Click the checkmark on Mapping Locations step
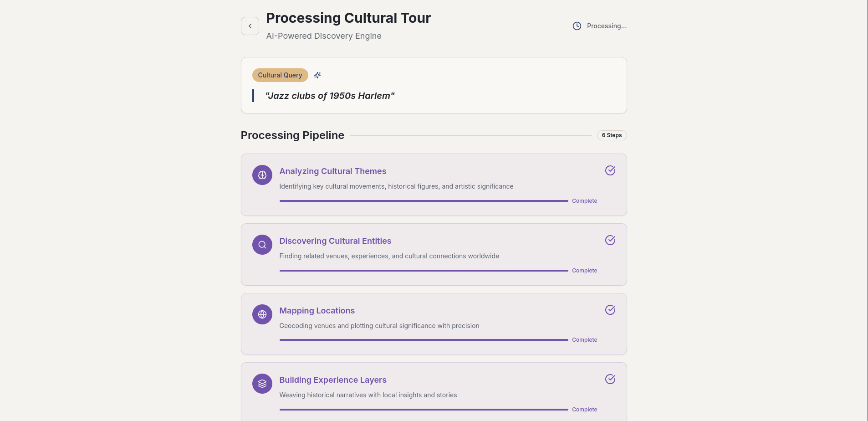The height and width of the screenshot is (421, 868). [x=610, y=310]
